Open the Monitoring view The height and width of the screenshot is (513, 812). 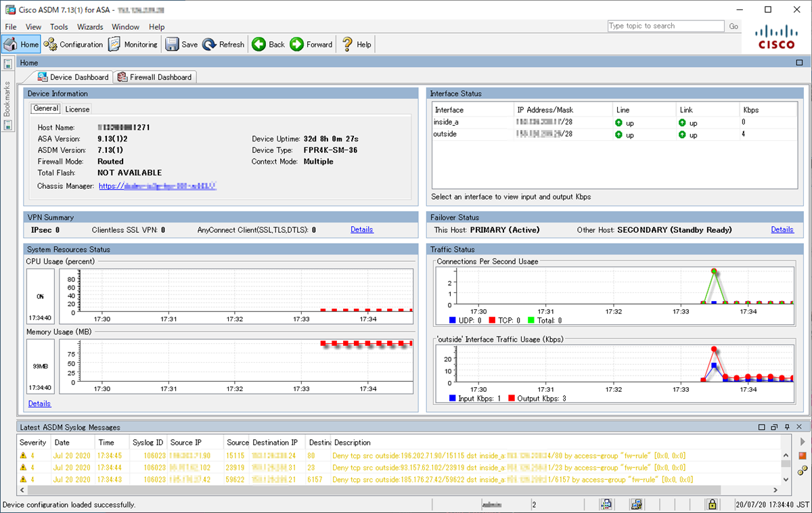click(x=133, y=45)
